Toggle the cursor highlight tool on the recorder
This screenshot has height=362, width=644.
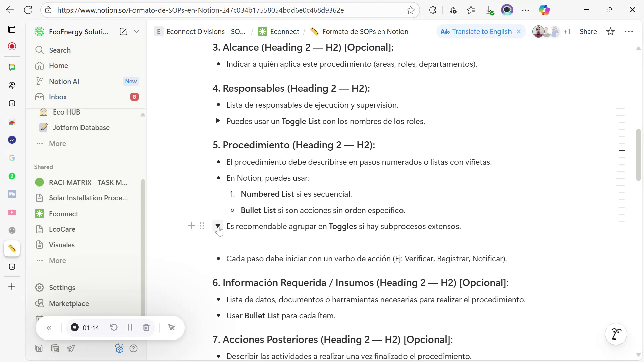(x=172, y=327)
